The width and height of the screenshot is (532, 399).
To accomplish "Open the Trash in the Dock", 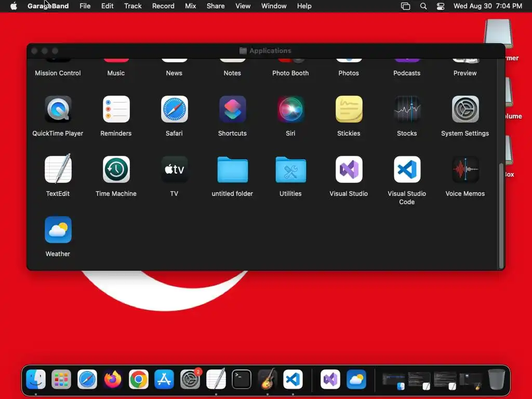I will [x=497, y=379].
